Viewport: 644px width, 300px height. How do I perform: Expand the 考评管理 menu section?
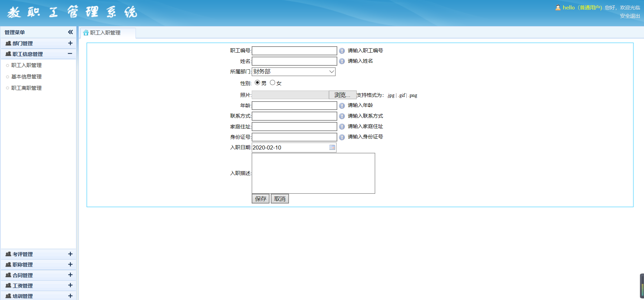(70, 254)
